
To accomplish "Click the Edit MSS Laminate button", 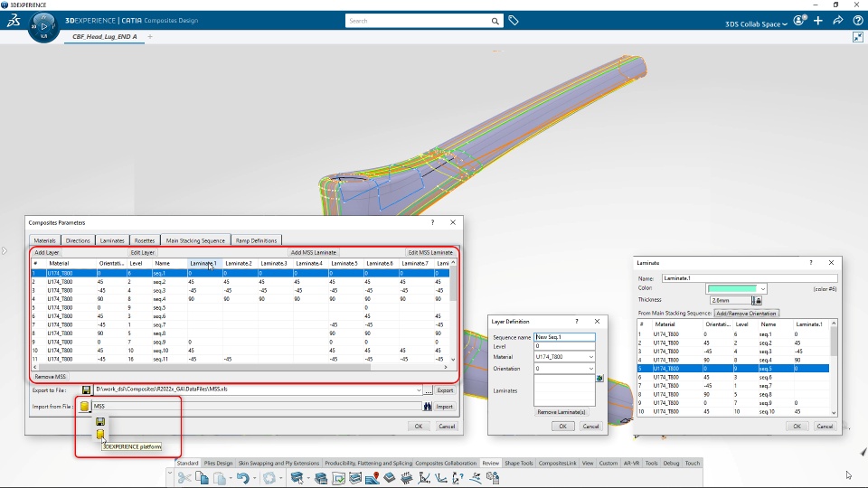I will [430, 252].
